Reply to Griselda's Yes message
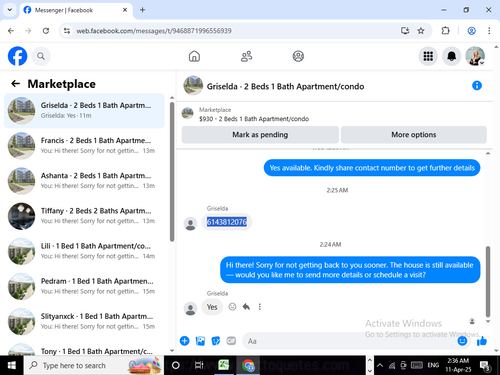The height and width of the screenshot is (375, 500). (246, 307)
